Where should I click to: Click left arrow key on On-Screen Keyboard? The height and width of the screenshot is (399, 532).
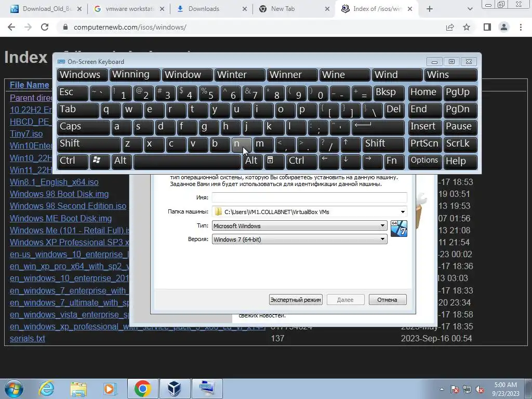click(x=329, y=162)
